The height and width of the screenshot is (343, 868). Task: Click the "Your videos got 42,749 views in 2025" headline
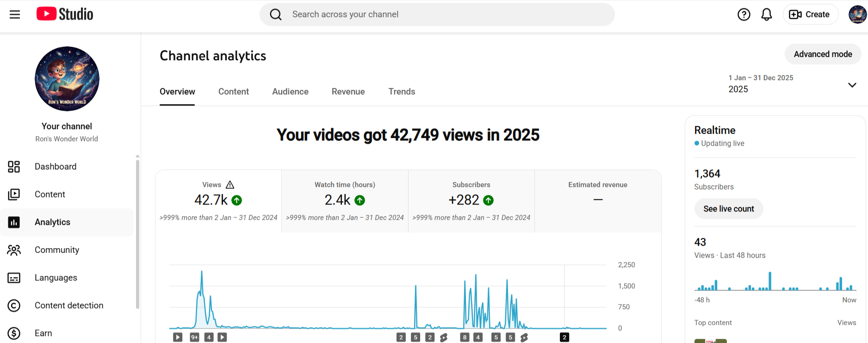point(408,135)
